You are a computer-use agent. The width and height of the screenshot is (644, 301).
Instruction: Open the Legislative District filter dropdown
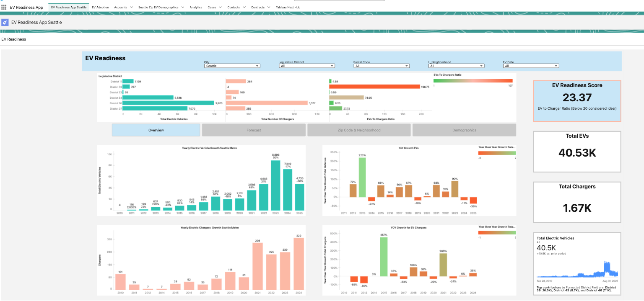coord(307,66)
